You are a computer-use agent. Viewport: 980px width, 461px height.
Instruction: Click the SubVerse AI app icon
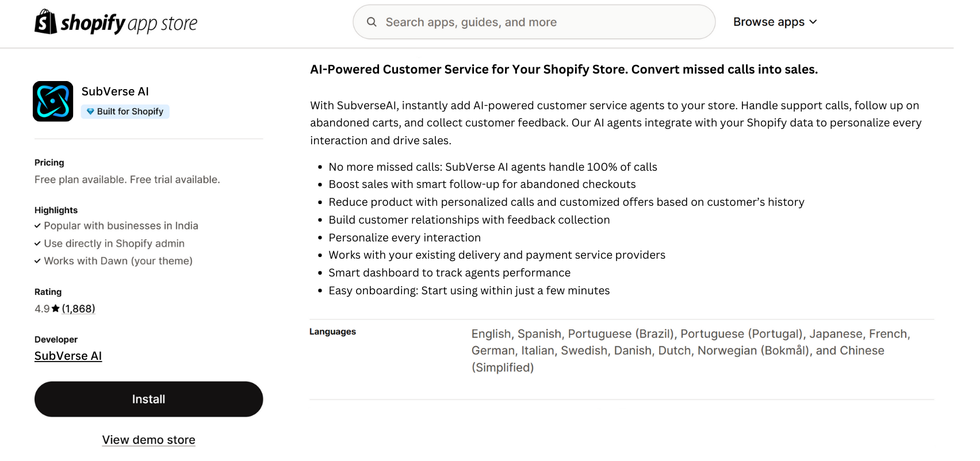53,101
